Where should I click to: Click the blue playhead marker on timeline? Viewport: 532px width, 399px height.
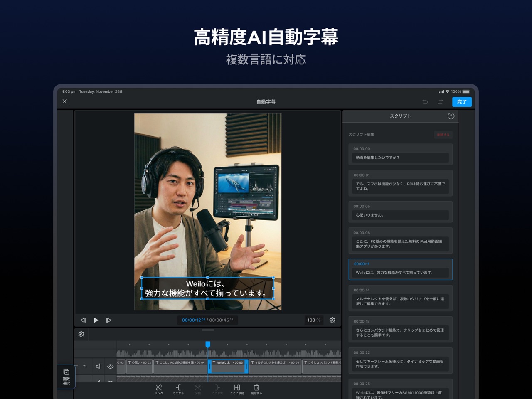coord(208,344)
